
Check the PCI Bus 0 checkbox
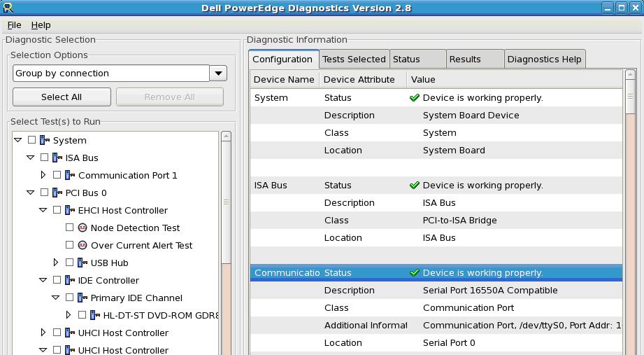(44, 192)
